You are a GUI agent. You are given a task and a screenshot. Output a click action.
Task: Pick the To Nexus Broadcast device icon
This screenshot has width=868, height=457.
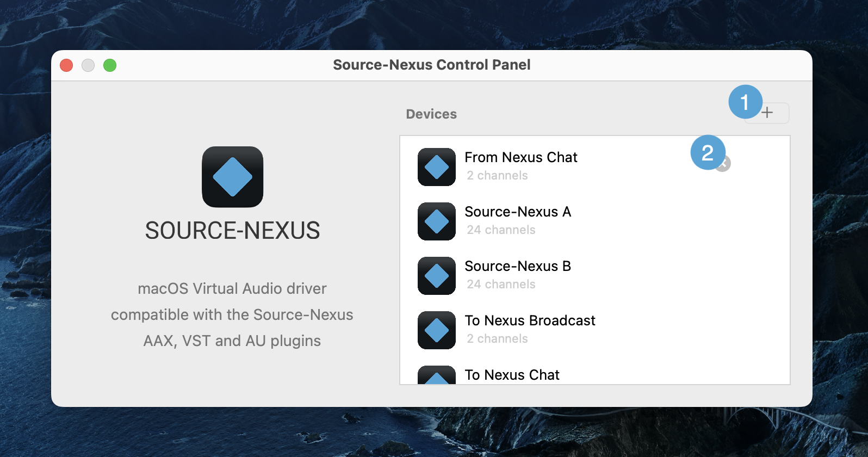pos(437,330)
